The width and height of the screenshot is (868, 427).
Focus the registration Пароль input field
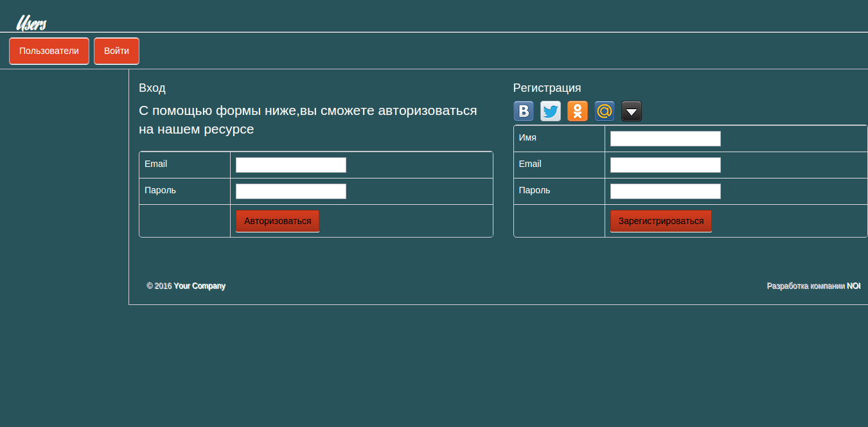[x=666, y=191]
